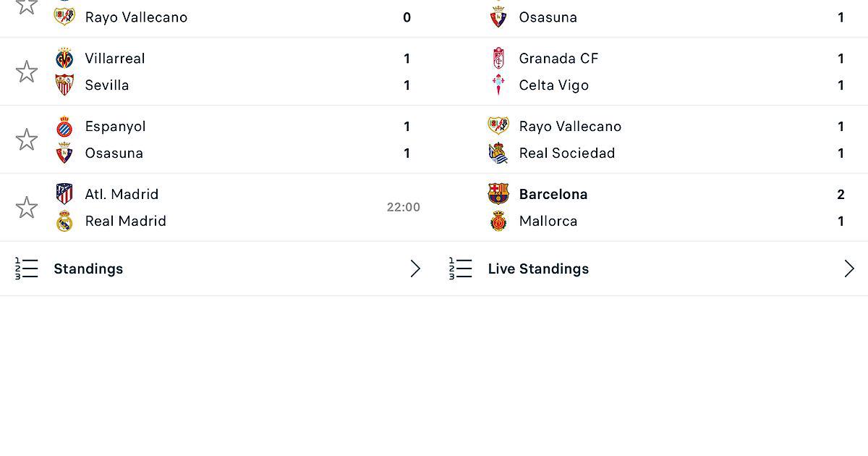This screenshot has width=868, height=456.
Task: Open the Real Sociedad team link
Action: [567, 153]
